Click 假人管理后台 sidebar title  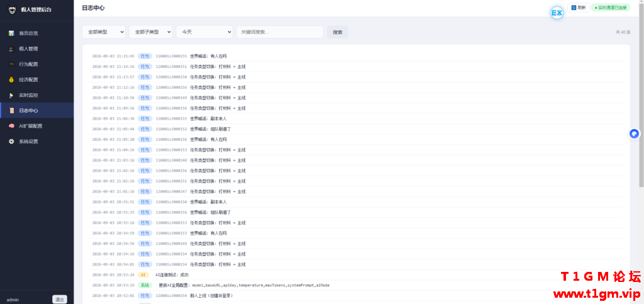click(x=36, y=9)
